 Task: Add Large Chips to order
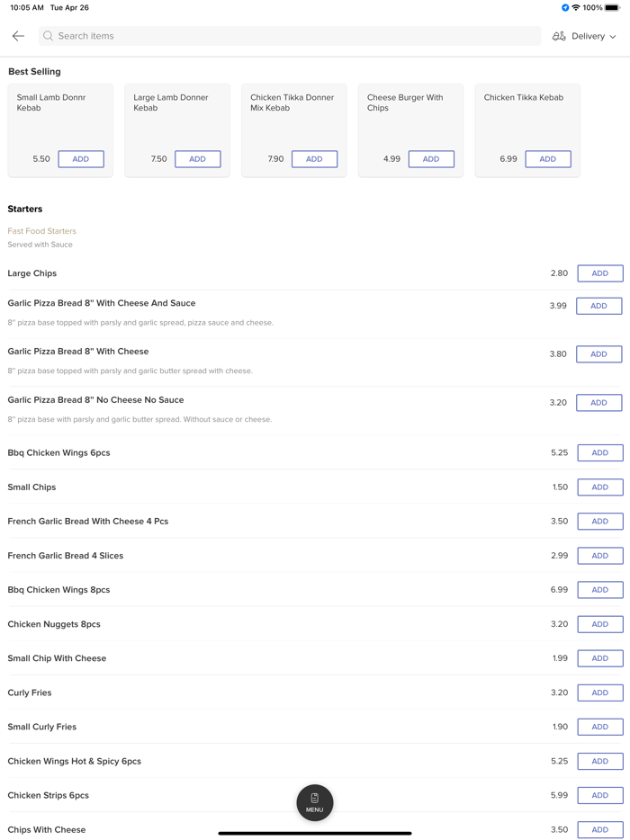(x=600, y=273)
